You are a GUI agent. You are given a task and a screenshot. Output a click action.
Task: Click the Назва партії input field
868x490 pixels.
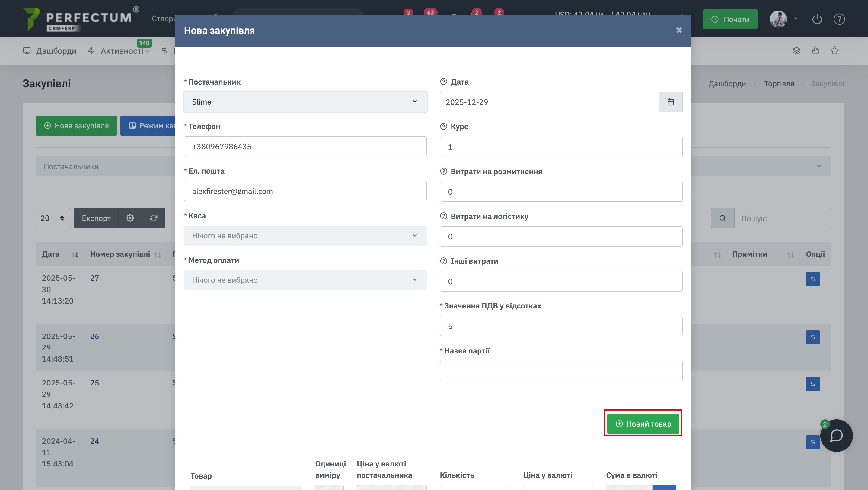tap(561, 371)
